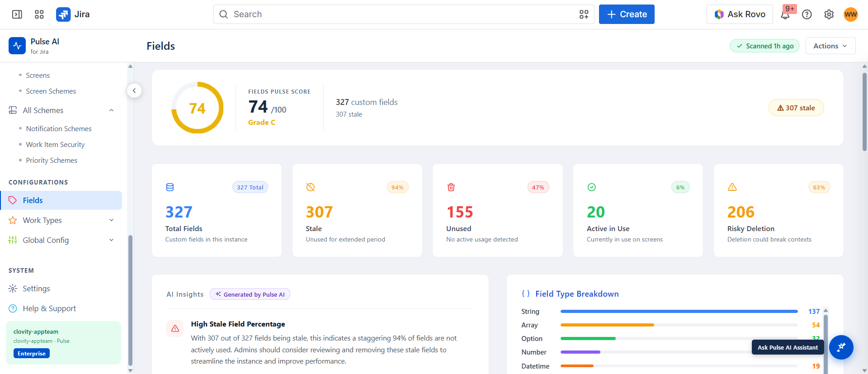Expand the Global Config section

[x=111, y=240]
